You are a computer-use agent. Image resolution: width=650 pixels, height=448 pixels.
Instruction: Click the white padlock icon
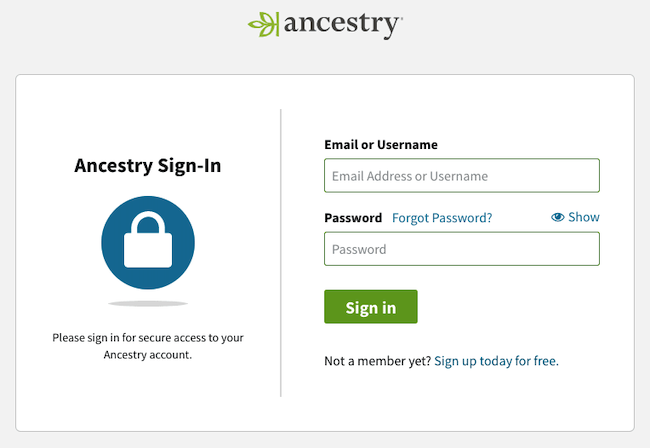pos(148,240)
